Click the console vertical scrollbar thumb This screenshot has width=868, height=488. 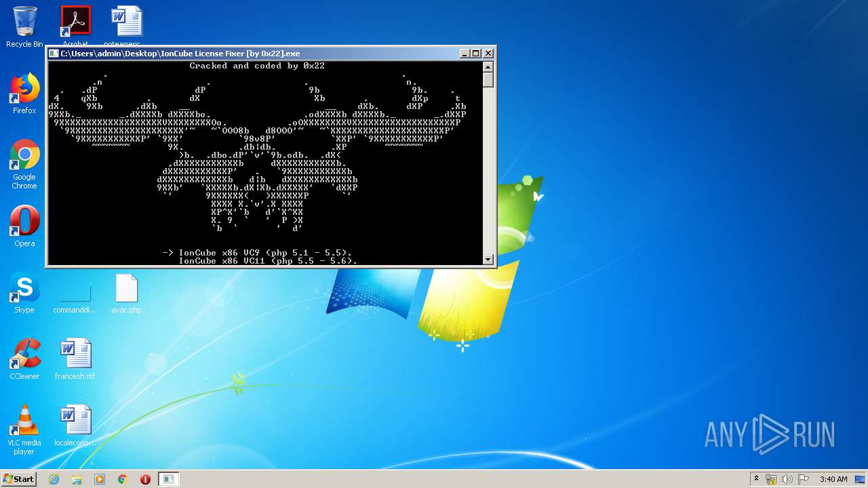point(488,79)
